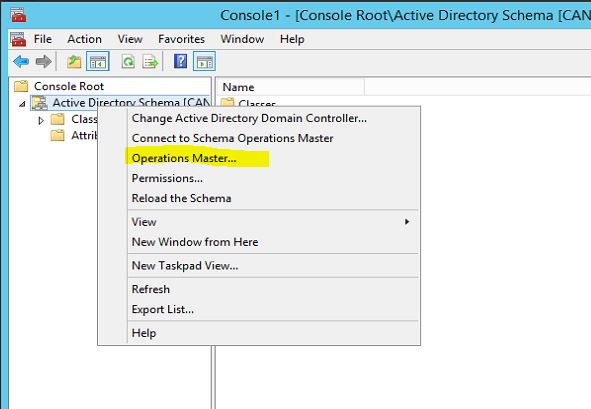Screen dimensions: 591x409
Task: Click the Up one level folder icon
Action: (x=74, y=61)
